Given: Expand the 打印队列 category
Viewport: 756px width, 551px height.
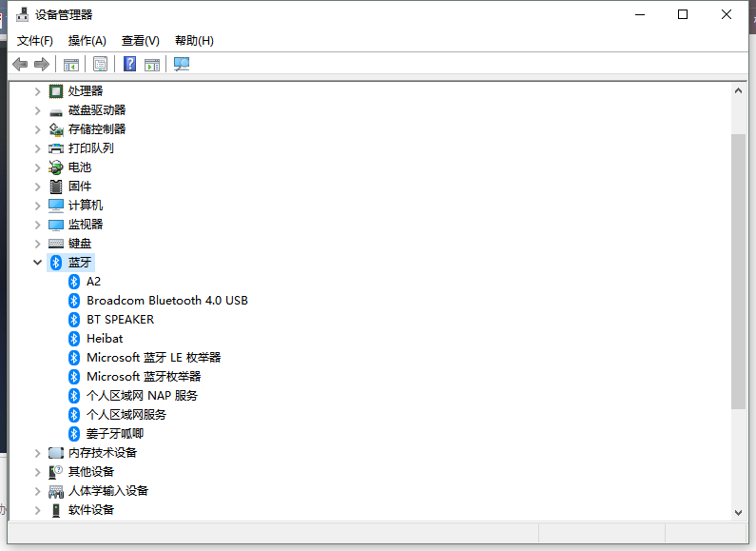Looking at the screenshot, I should [x=38, y=148].
